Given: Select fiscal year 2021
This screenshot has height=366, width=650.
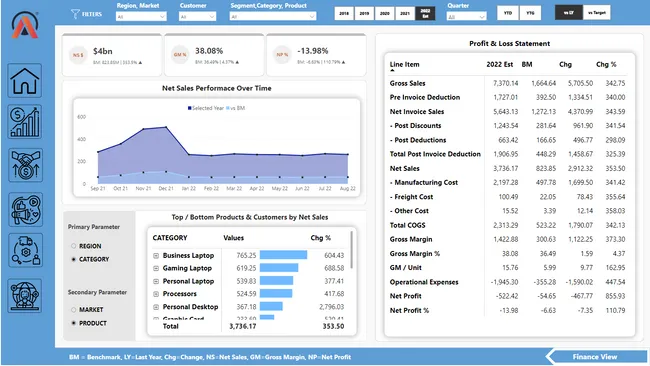Looking at the screenshot, I should [x=405, y=13].
